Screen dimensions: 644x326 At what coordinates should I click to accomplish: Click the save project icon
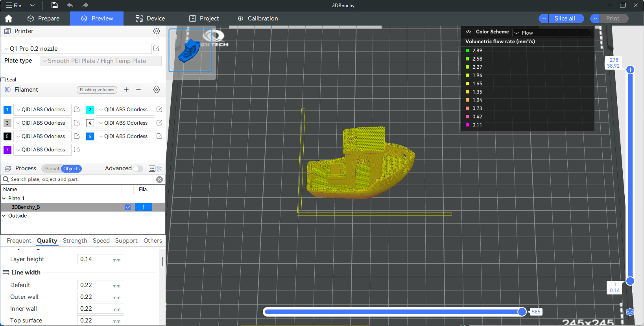[x=55, y=5]
